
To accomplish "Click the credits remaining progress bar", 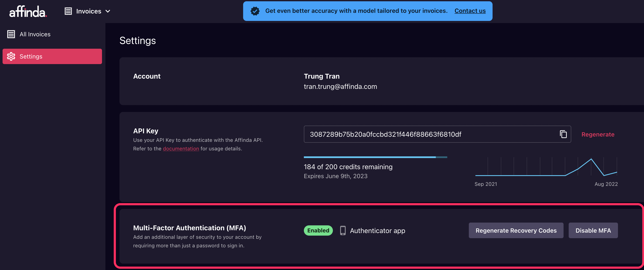I will coord(375,157).
